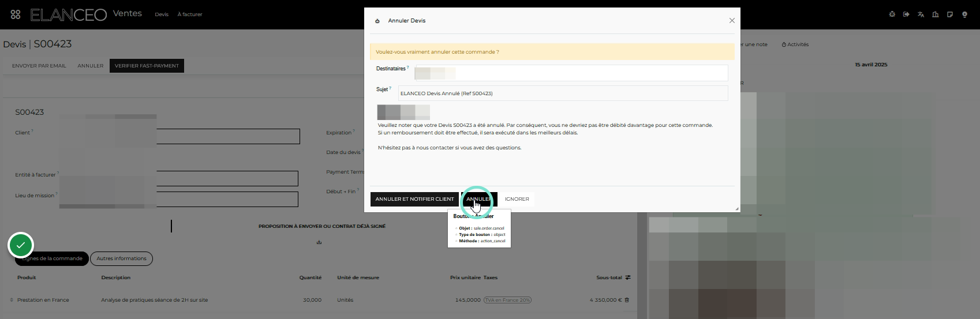Click Annuler et notifier client
Image resolution: width=980 pixels, height=319 pixels.
(414, 199)
